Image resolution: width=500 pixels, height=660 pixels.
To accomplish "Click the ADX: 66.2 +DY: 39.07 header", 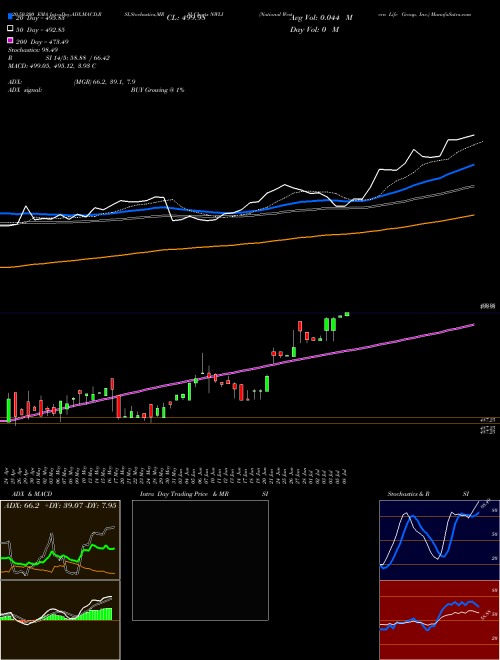I will pyautogui.click(x=60, y=505).
